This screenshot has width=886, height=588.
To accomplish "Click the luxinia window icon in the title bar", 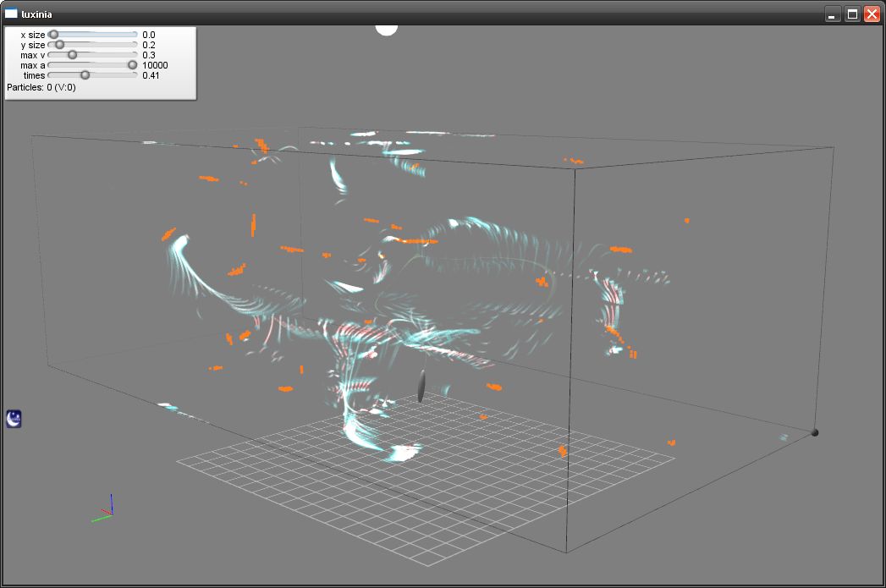I will [x=11, y=14].
